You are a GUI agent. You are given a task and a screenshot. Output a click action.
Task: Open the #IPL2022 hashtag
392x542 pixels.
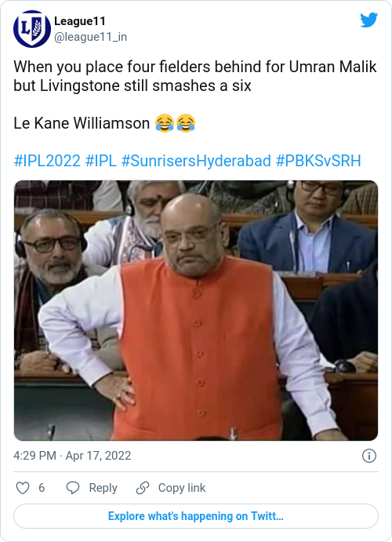point(47,161)
